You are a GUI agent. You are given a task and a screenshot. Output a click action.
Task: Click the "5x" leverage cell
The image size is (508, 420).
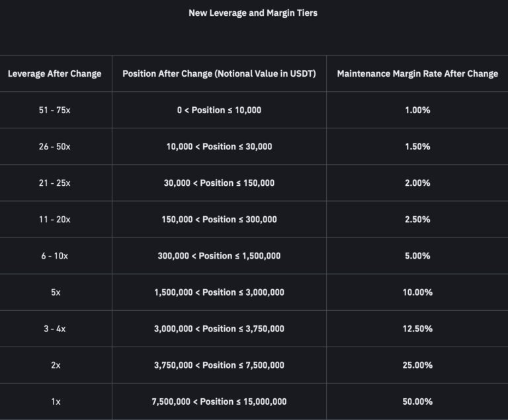(x=55, y=292)
